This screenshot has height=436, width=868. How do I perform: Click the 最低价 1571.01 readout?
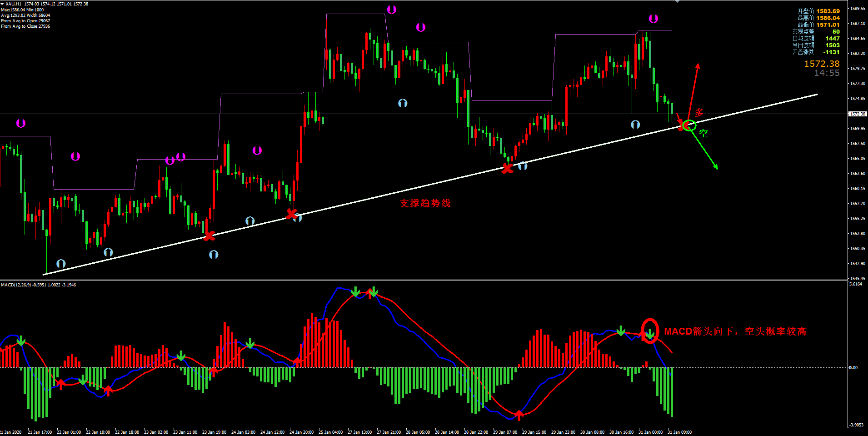[x=818, y=25]
